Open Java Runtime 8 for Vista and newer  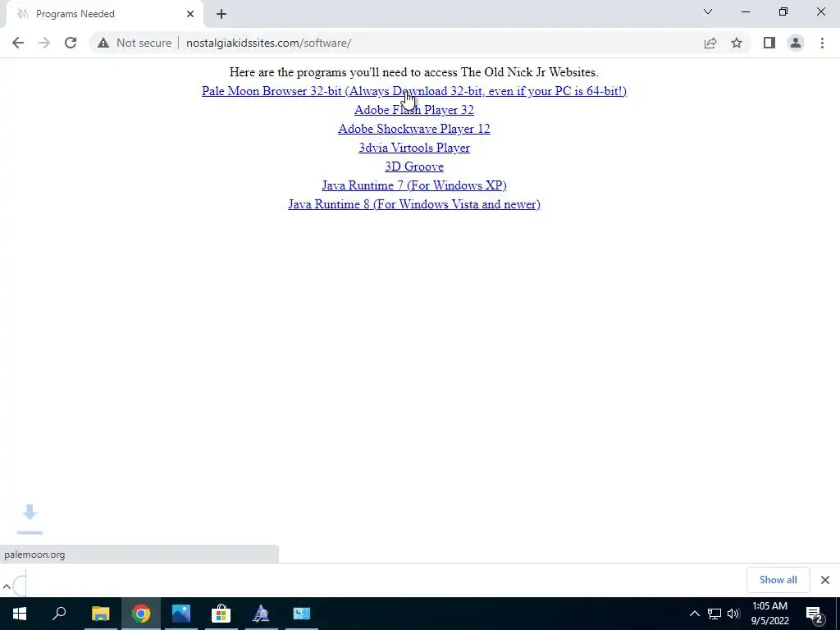(x=414, y=204)
